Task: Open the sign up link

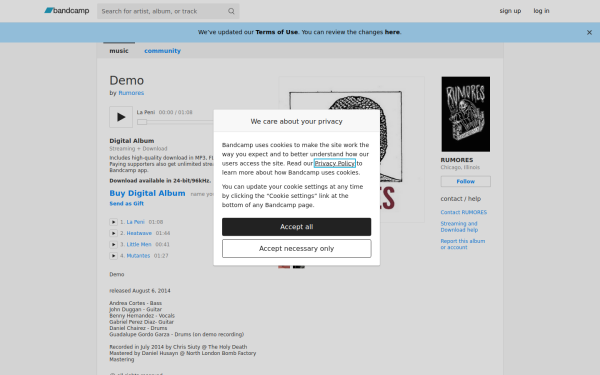Action: pyautogui.click(x=510, y=11)
